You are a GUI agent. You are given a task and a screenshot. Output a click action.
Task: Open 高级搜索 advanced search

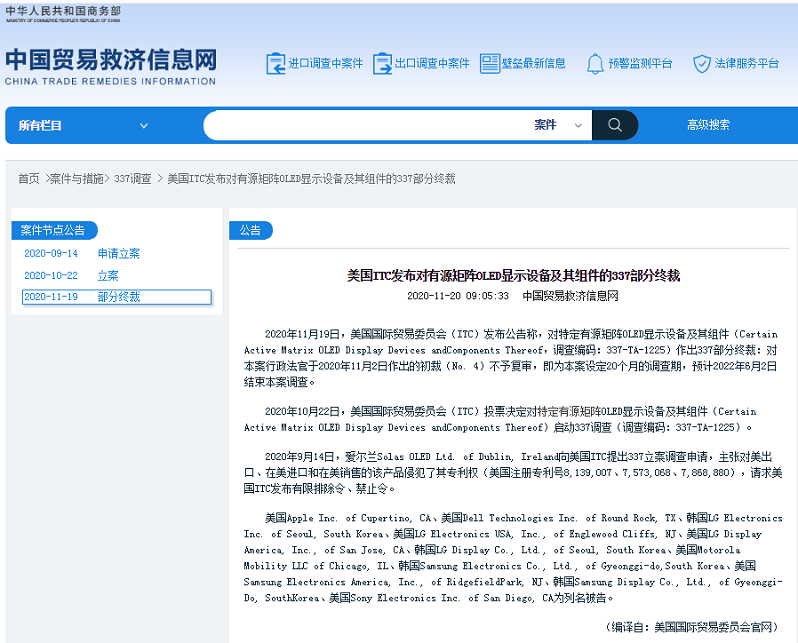coord(708,125)
